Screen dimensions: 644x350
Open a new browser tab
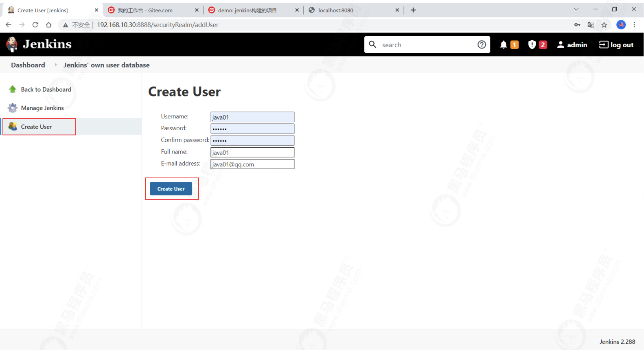click(413, 10)
